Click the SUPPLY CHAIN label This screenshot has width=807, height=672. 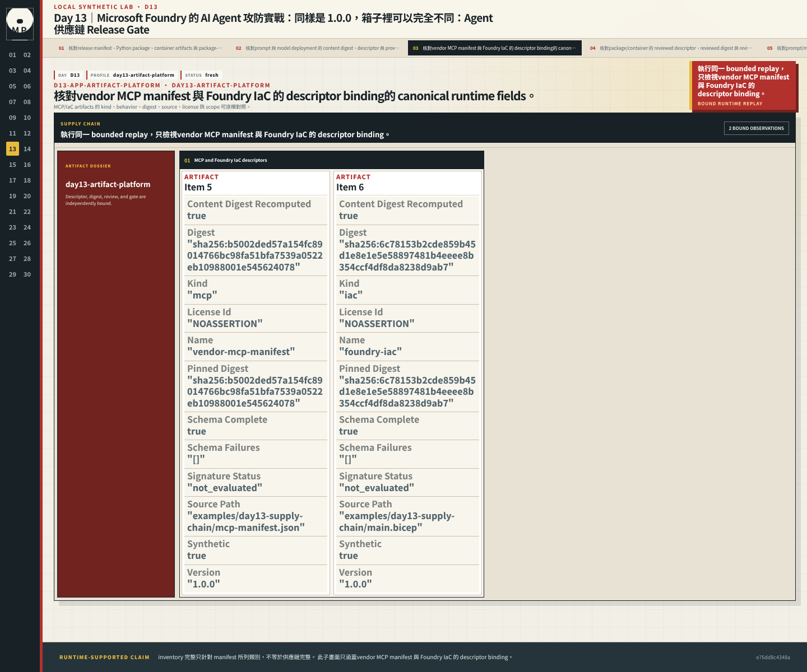80,124
